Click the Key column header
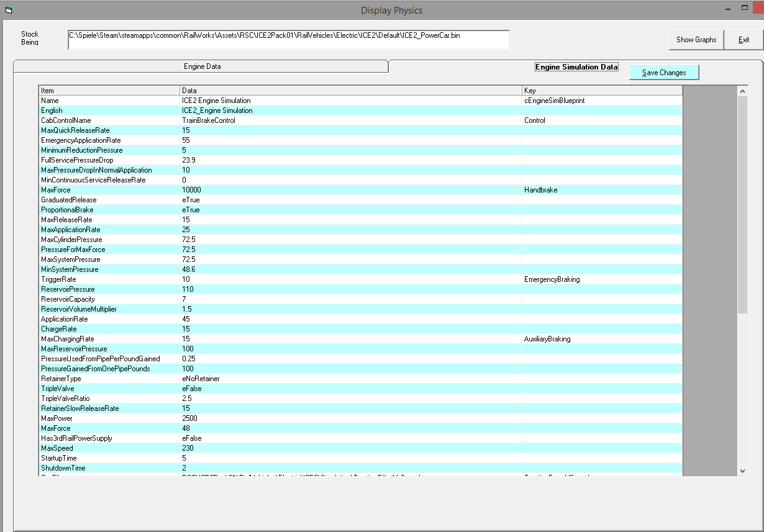Image resolution: width=764 pixels, height=532 pixels. pyautogui.click(x=602, y=91)
